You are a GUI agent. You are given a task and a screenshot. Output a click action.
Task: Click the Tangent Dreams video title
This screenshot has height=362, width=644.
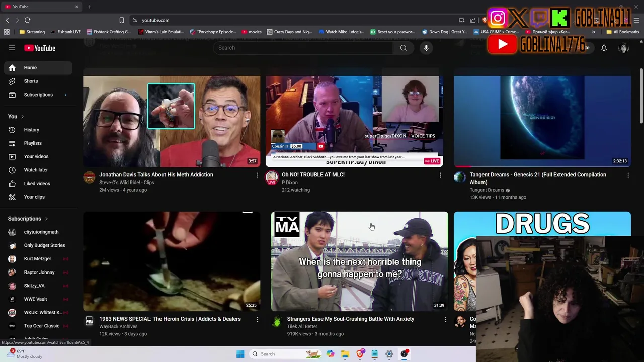click(538, 178)
